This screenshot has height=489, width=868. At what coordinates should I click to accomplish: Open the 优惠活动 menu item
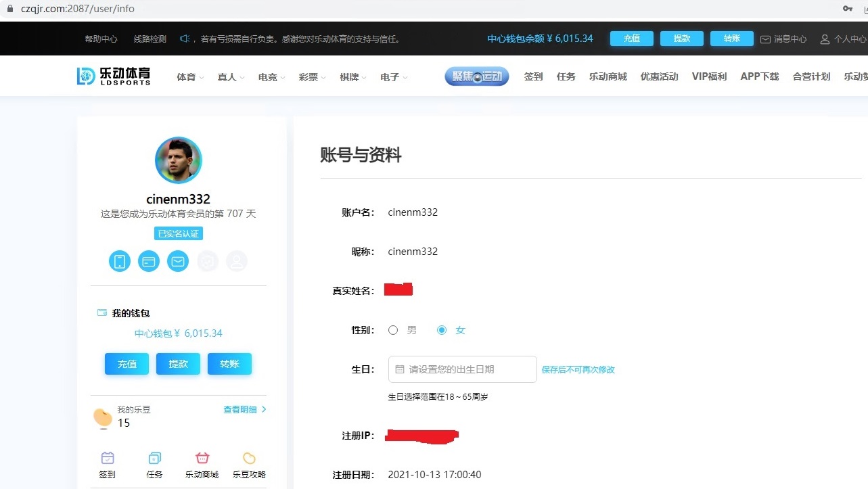[659, 76]
